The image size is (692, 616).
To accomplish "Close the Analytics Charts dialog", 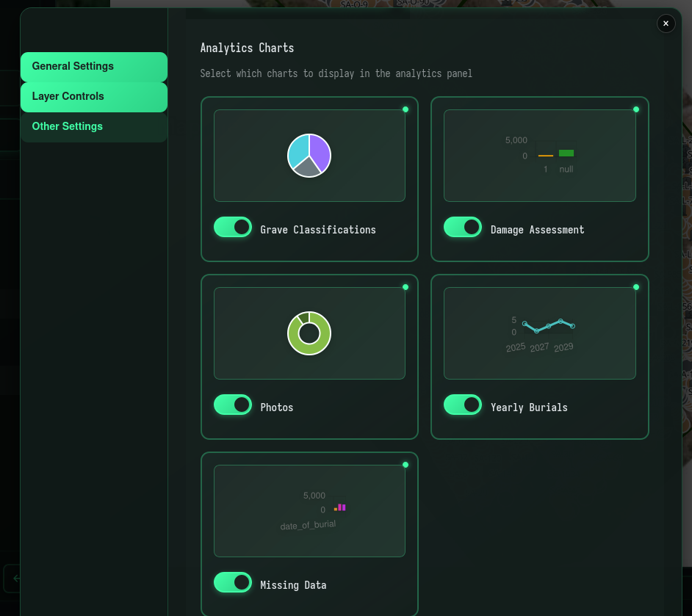I will [666, 23].
